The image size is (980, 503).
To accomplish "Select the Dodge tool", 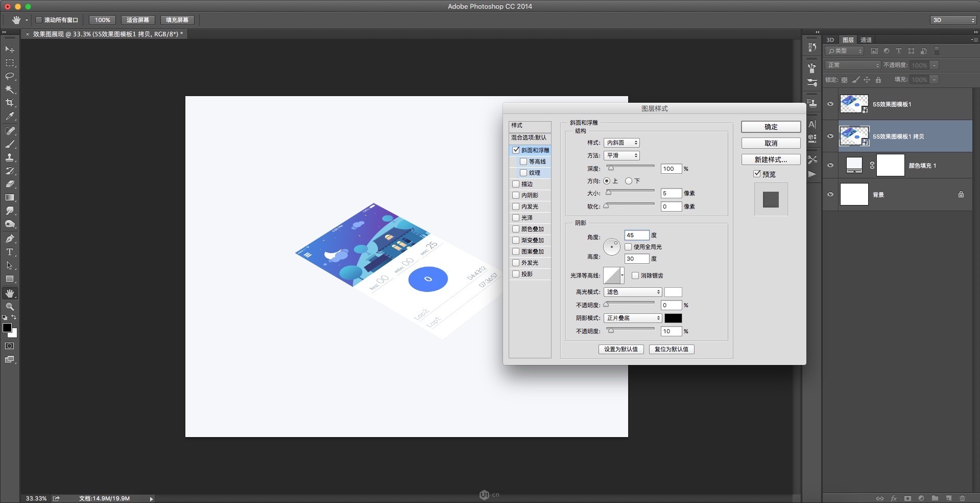I will pyautogui.click(x=10, y=224).
